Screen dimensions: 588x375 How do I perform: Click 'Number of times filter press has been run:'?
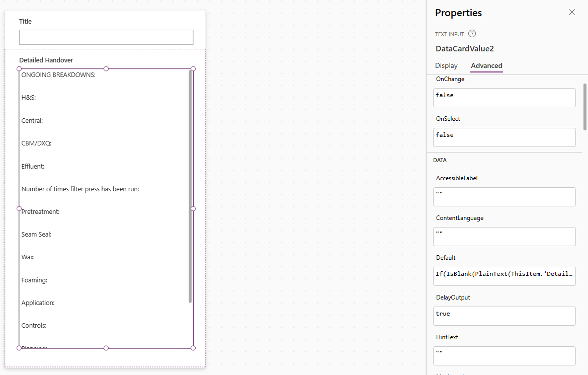tap(80, 189)
